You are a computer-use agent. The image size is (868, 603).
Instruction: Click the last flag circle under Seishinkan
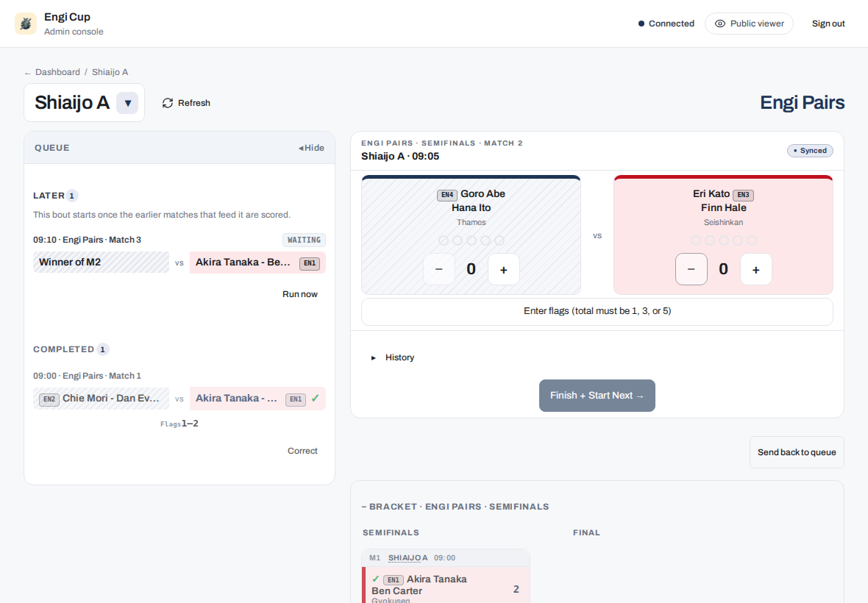pyautogui.click(x=752, y=240)
